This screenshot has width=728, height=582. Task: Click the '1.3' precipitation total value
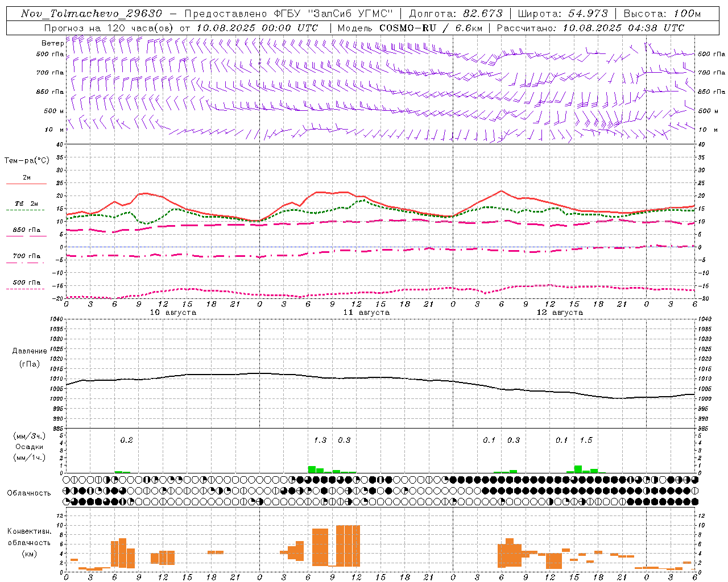320,440
